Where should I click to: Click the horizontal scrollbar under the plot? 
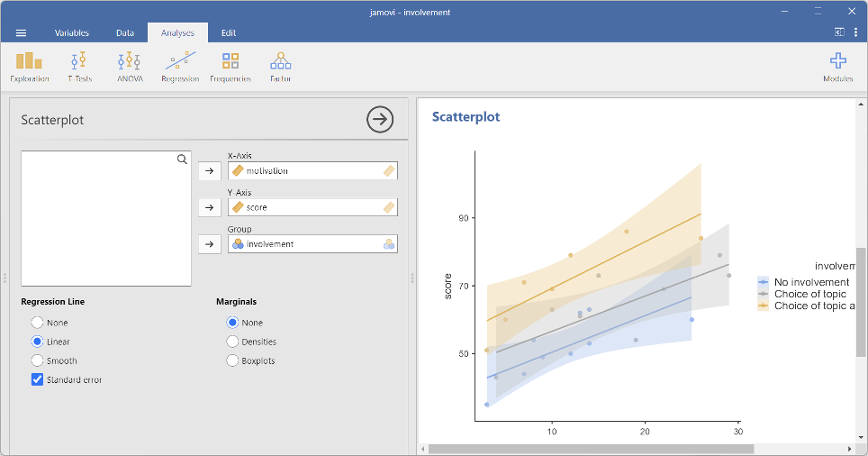pyautogui.click(x=590, y=449)
